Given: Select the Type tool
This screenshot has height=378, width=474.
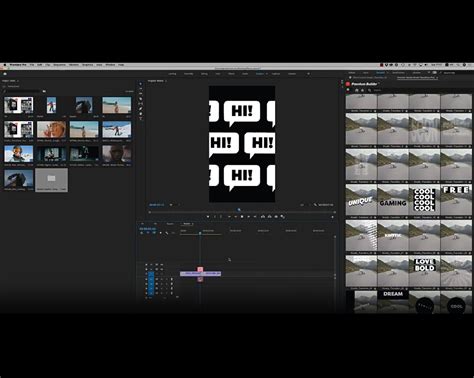Looking at the screenshot, I should tap(140, 119).
